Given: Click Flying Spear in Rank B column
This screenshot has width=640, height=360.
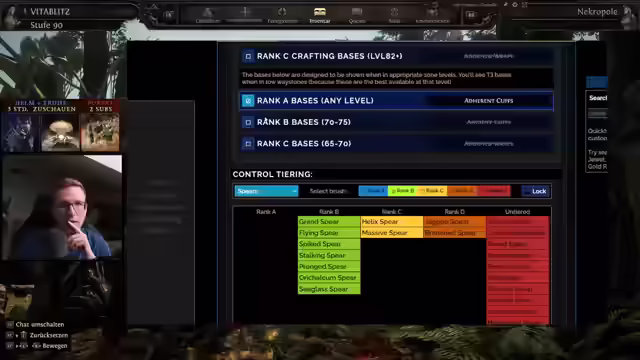Looking at the screenshot, I should pyautogui.click(x=329, y=233).
